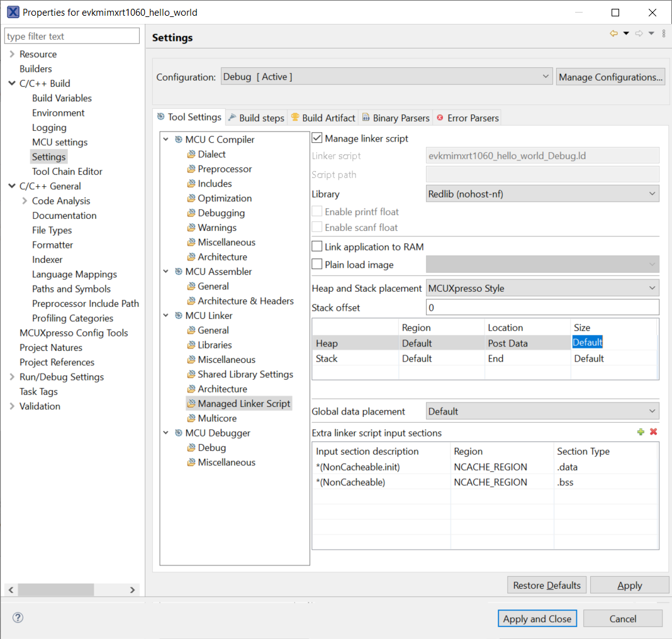Click the Libraries option icon
The width and height of the screenshot is (672, 639).
(x=191, y=345)
